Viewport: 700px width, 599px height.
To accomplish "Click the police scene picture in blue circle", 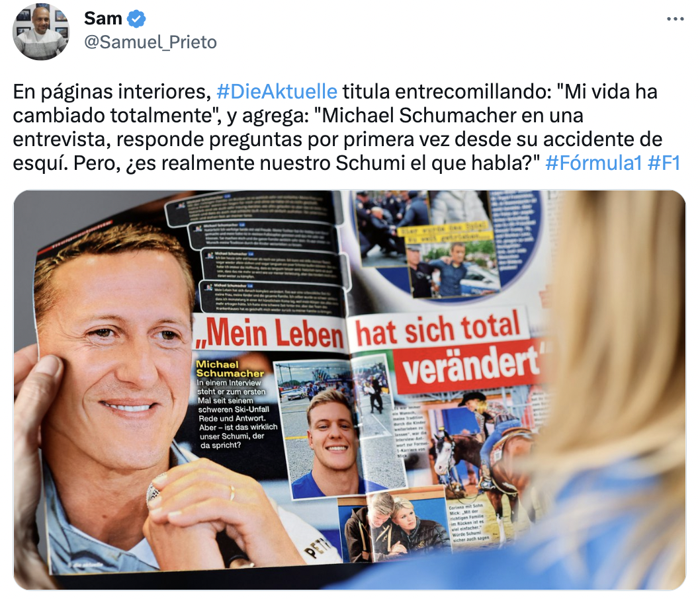I will click(x=426, y=245).
